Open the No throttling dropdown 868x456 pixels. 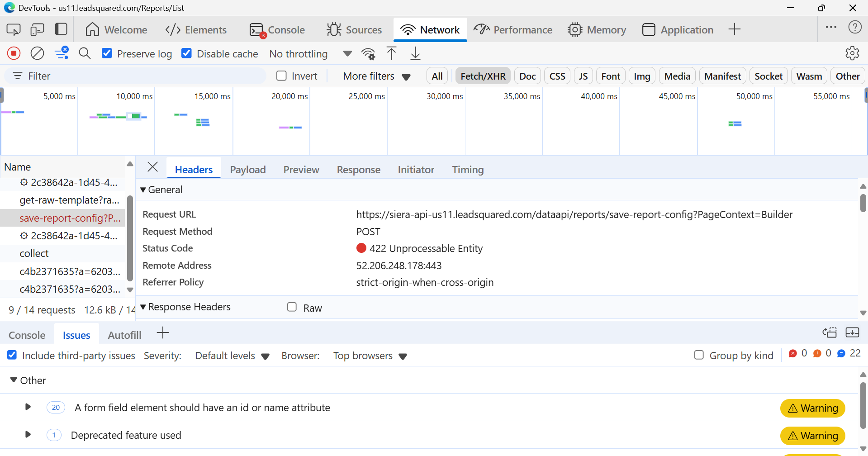click(x=310, y=54)
